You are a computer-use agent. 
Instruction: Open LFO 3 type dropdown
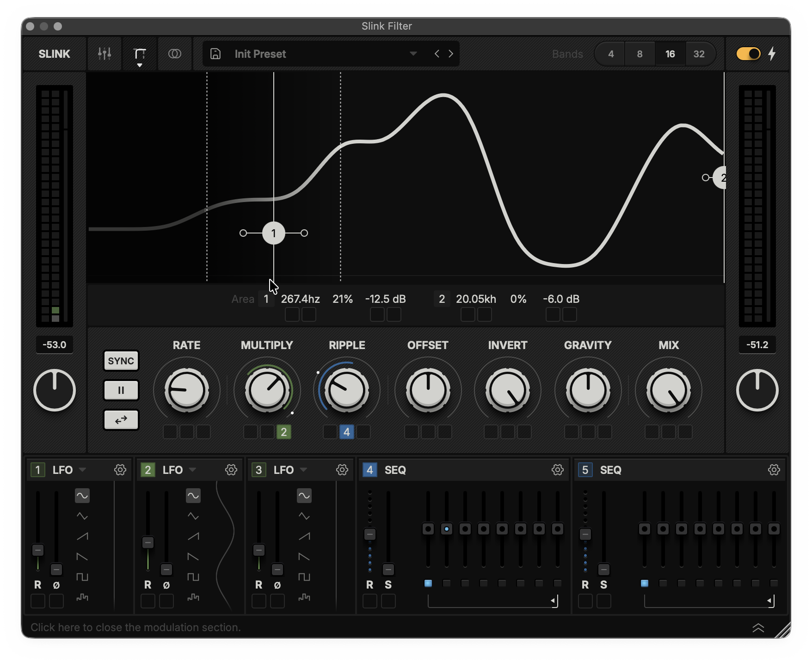pyautogui.click(x=303, y=470)
